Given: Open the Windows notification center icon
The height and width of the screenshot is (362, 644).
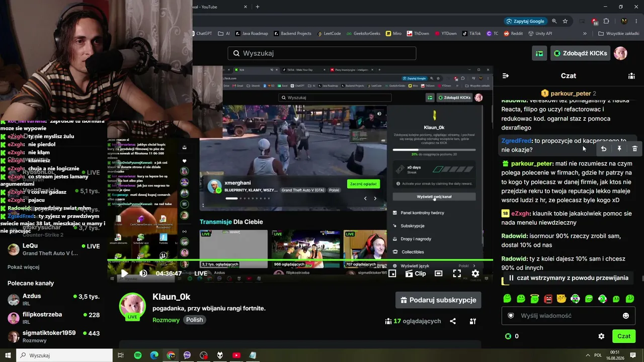Looking at the screenshot, I should (x=633, y=355).
